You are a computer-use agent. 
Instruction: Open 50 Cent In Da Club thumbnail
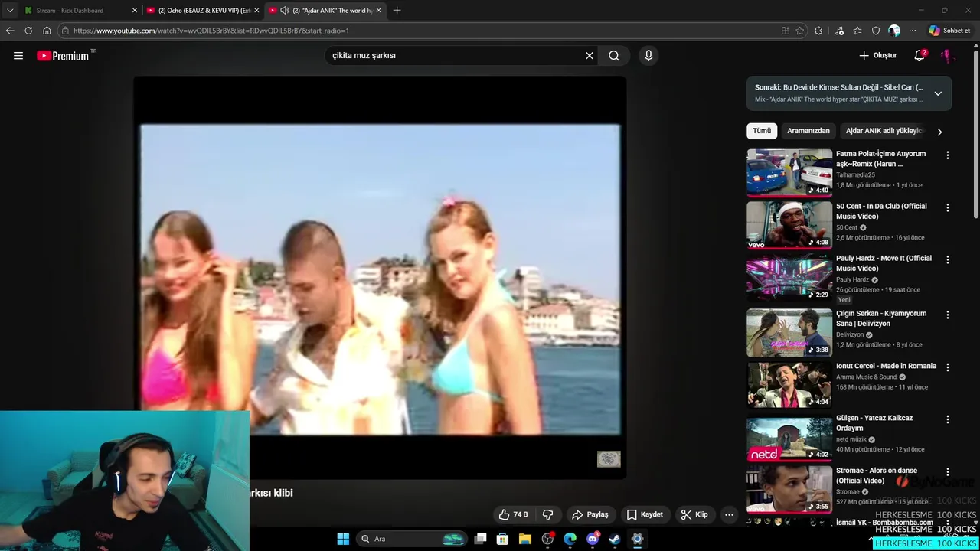click(789, 225)
